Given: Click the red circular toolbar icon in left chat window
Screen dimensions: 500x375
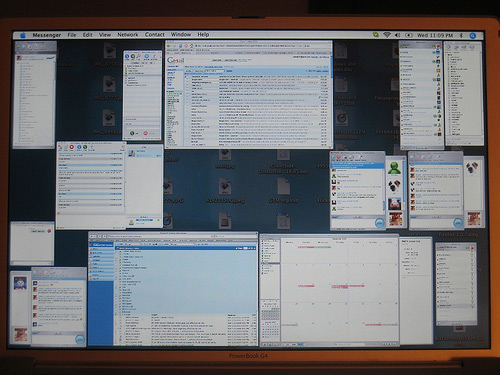Looking at the screenshot, I should click(x=72, y=147).
